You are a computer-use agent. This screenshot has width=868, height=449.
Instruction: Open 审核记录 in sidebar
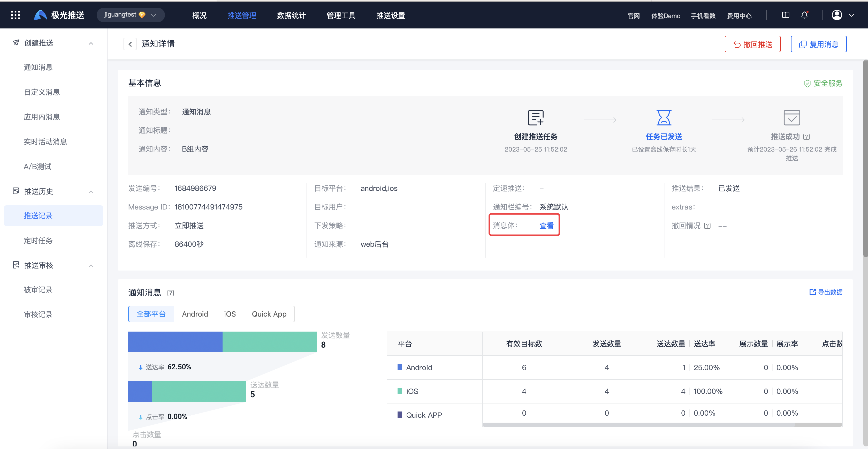[38, 315]
